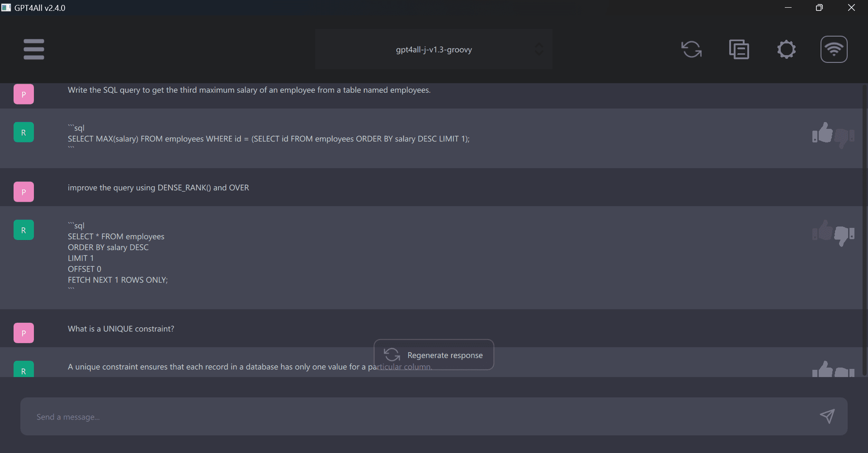Restore down the GPT4All window

tap(819, 8)
